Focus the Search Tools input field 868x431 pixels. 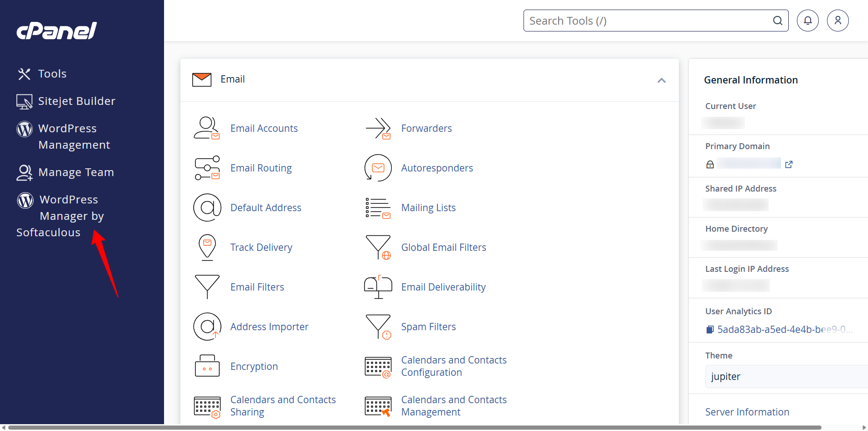coord(656,21)
